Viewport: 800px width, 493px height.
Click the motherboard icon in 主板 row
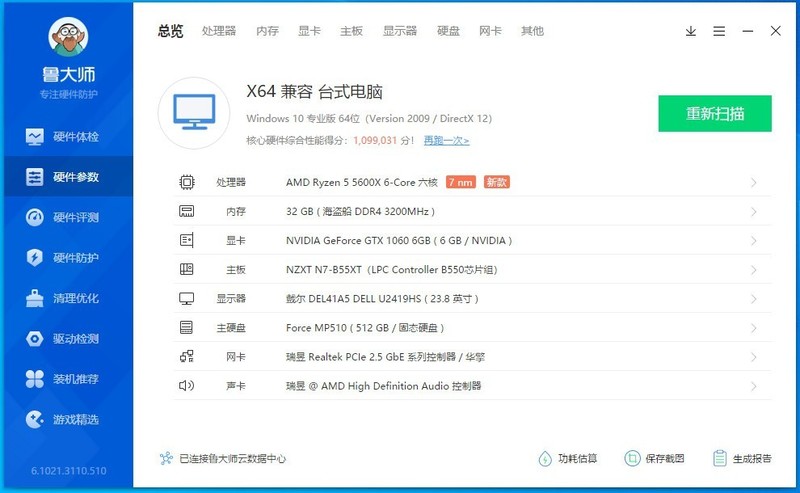(x=187, y=269)
